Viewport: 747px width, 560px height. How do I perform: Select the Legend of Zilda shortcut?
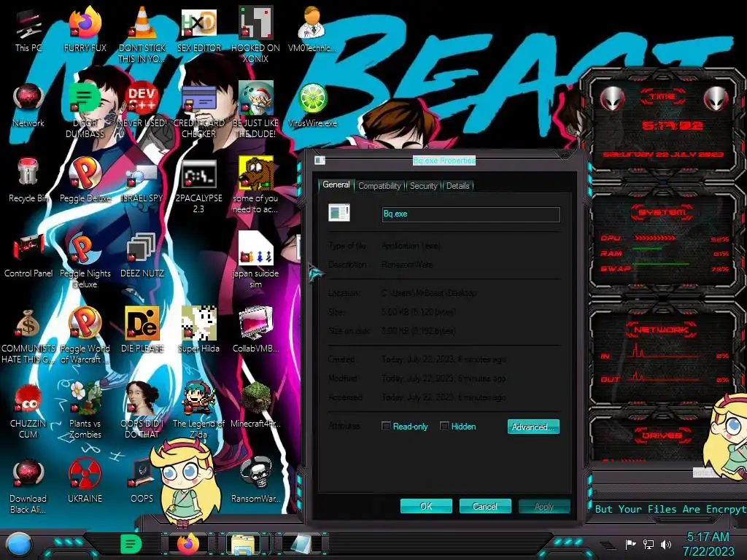pos(199,411)
